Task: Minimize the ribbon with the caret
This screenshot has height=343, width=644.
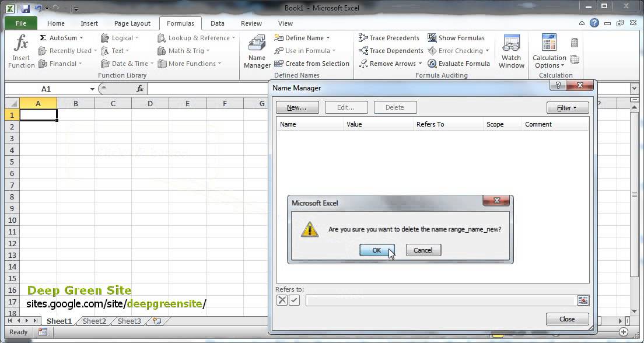Action: 582,23
